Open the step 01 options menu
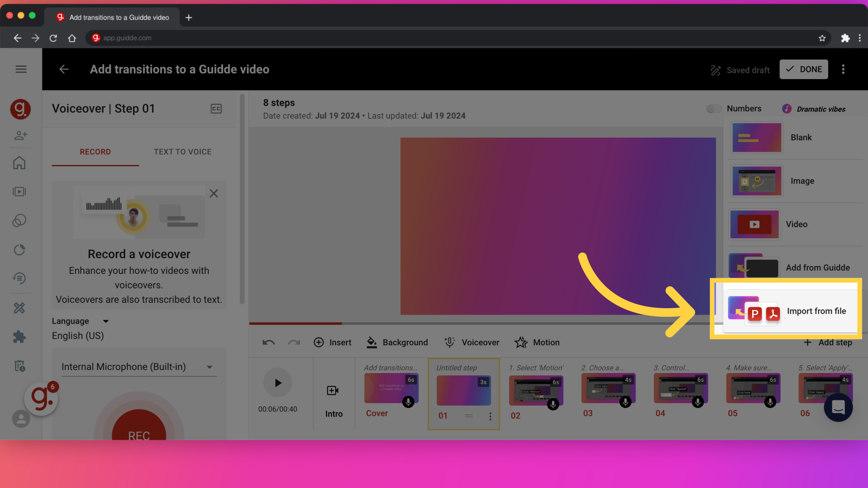 tap(490, 415)
